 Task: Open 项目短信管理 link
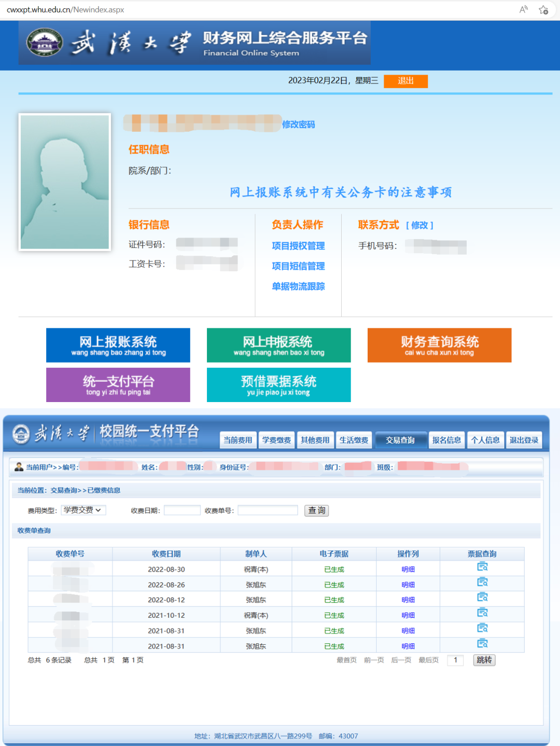[x=298, y=266]
